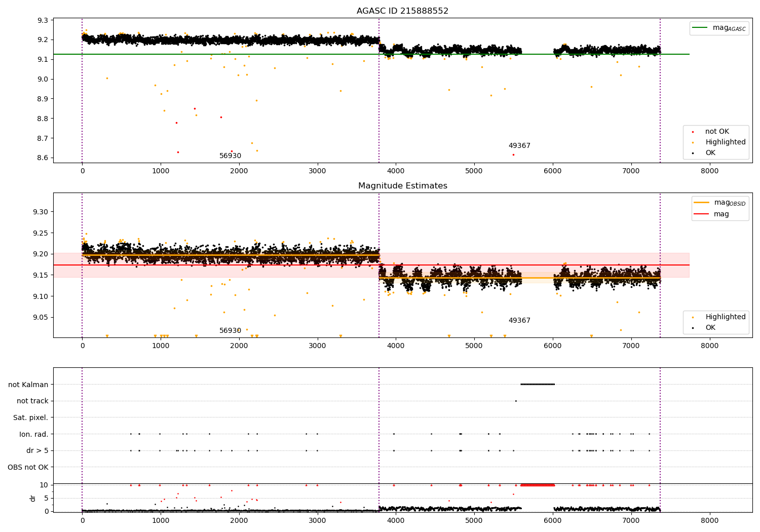Click the 2000 x-tick label of the bottom plot
760x532 pixels.
click(x=239, y=521)
